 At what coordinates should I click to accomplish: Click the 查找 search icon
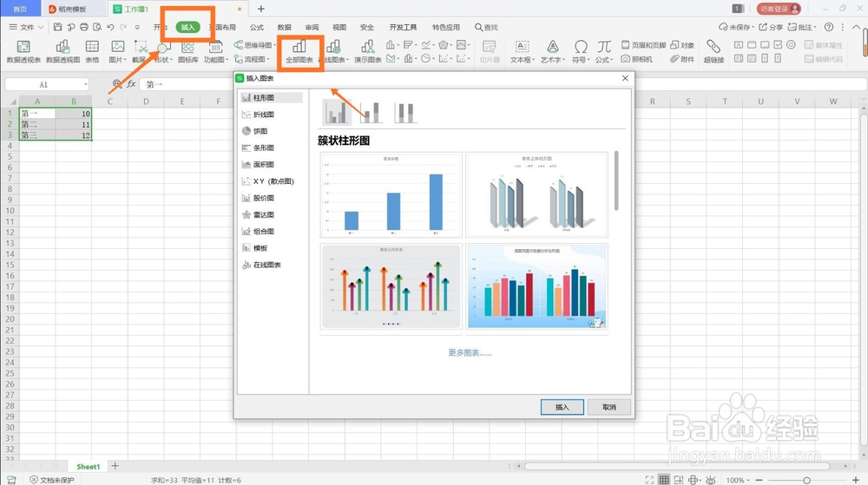[486, 27]
